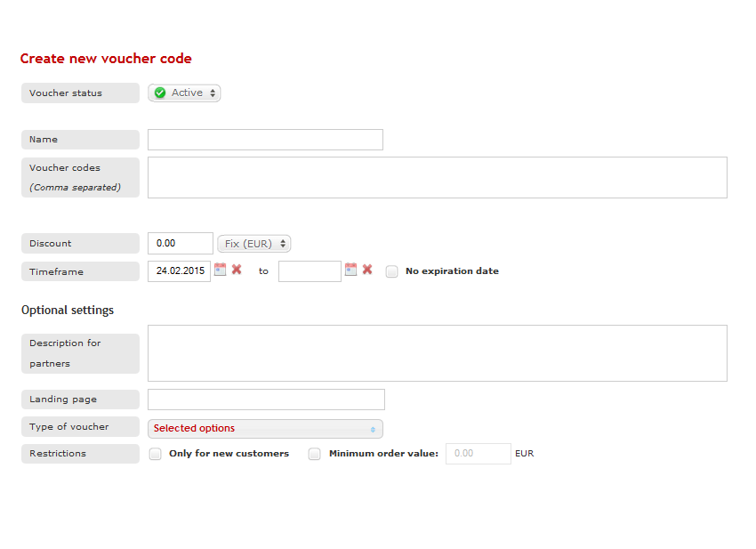Open the start date calendar picker
This screenshot has height=549, width=756.
coord(221,270)
